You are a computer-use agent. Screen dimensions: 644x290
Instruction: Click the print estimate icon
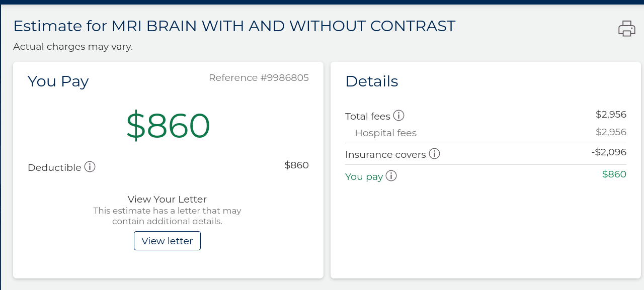coord(626,29)
